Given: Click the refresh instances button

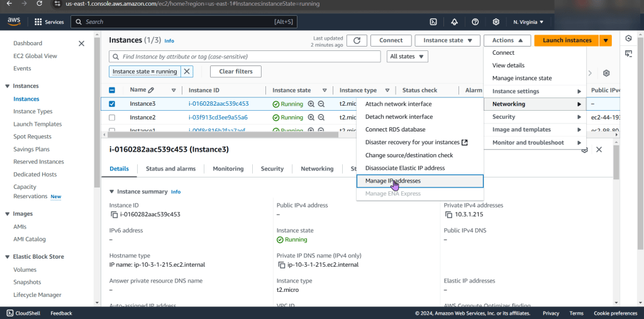Looking at the screenshot, I should pyautogui.click(x=357, y=40).
